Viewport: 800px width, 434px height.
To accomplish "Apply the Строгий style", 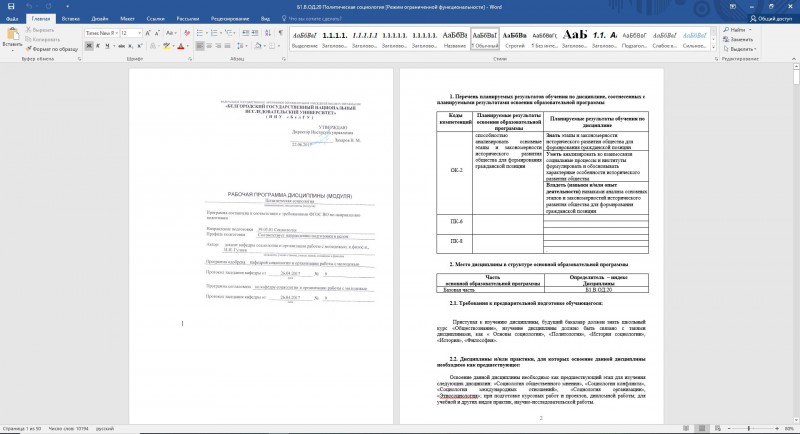I will [514, 39].
